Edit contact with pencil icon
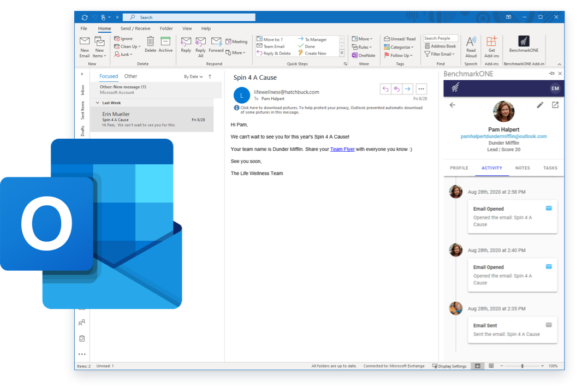 tap(540, 105)
